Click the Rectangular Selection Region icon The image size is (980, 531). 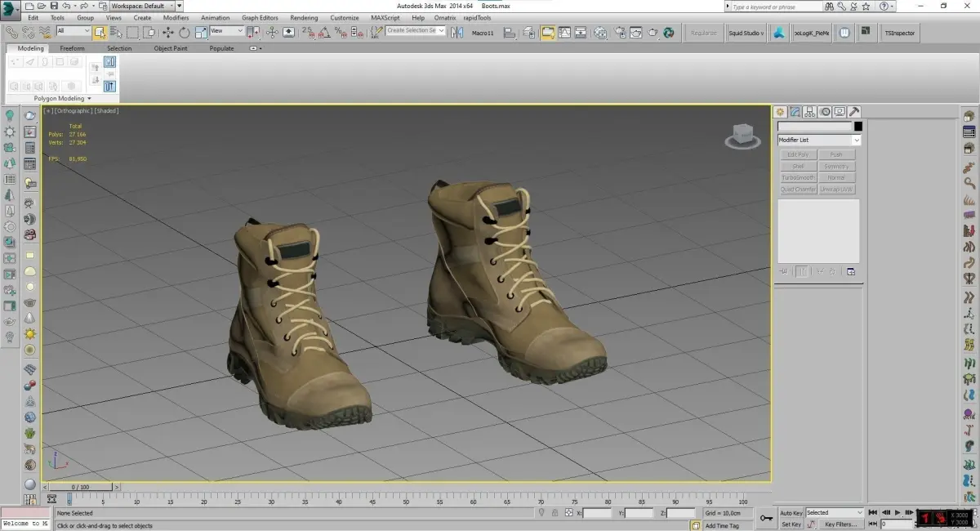[x=132, y=33]
